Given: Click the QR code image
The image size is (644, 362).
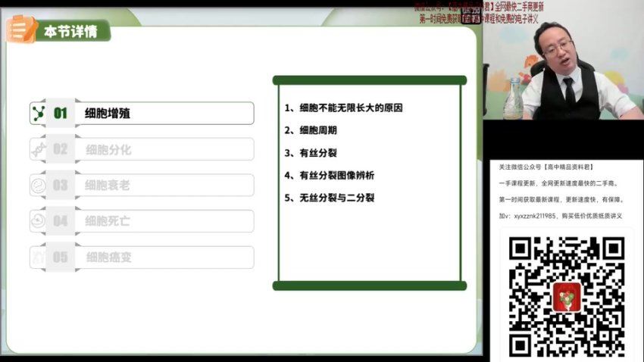Looking at the screenshot, I should pos(567,297).
